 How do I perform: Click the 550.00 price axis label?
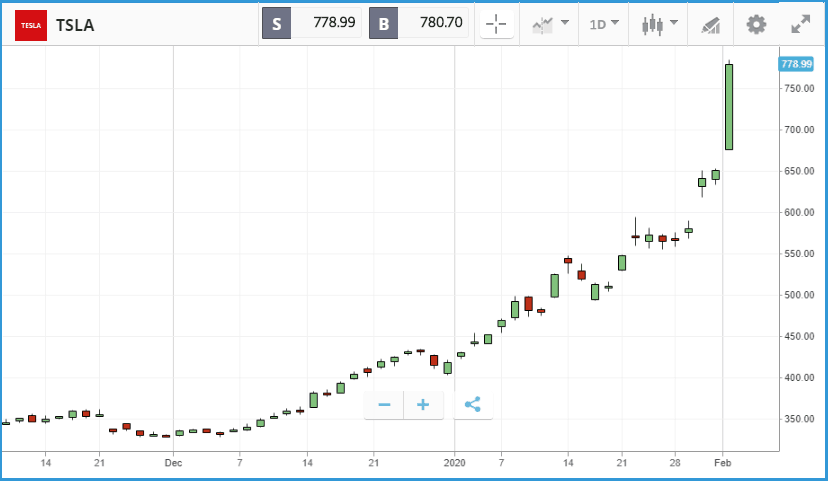[799, 254]
